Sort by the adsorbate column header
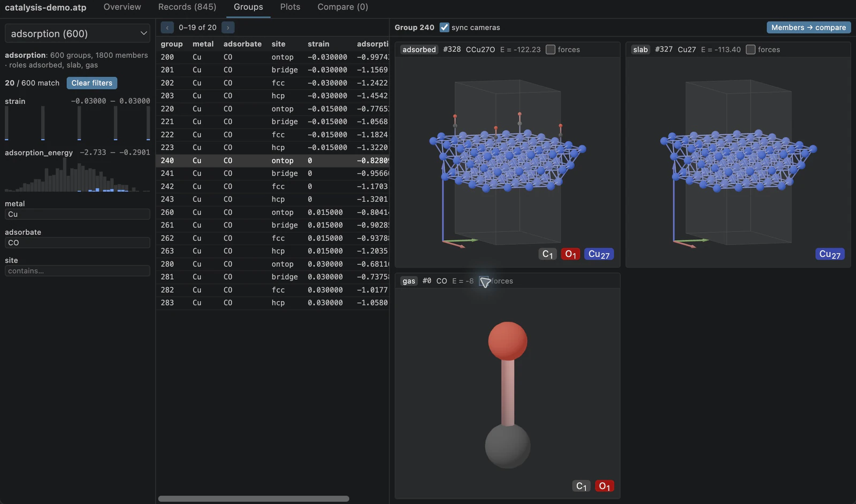Viewport: 856px width, 504px height. 242,44
